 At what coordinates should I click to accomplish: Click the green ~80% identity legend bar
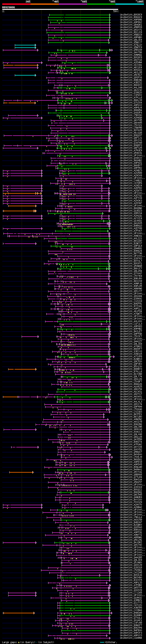coord(101,4)
